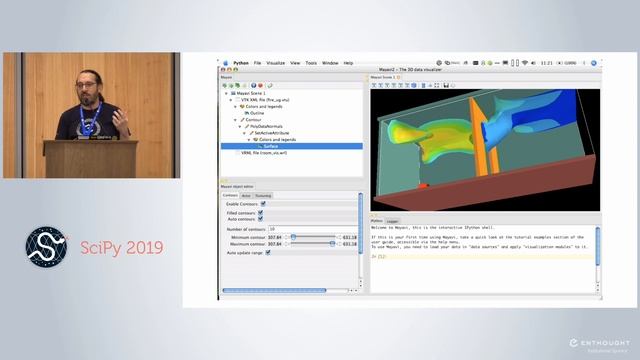
Task: Click the object editor vertical scrollbar
Action: click(360, 224)
